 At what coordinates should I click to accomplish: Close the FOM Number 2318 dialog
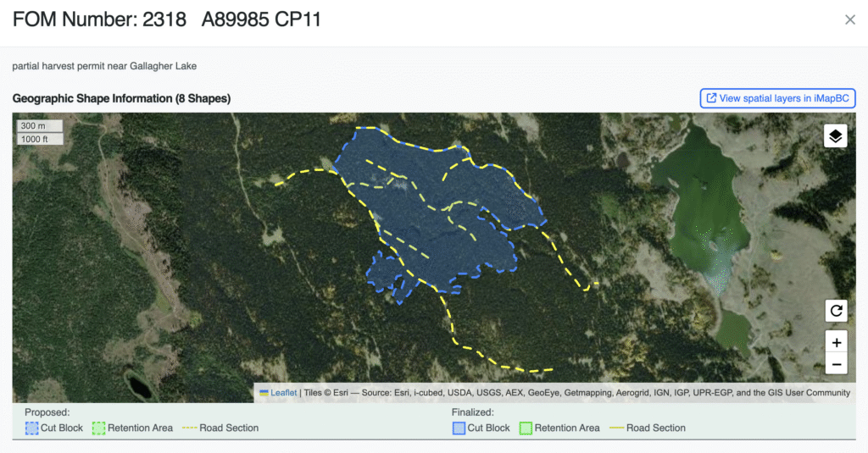[x=849, y=19]
